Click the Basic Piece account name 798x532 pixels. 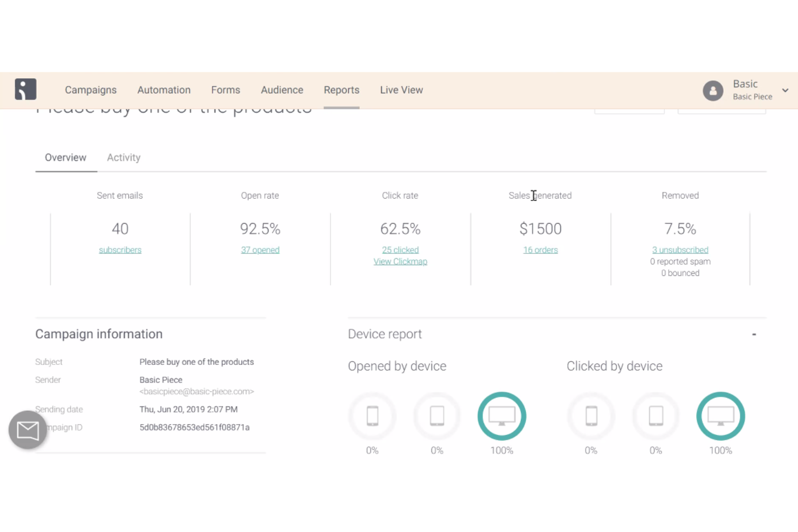752,97
